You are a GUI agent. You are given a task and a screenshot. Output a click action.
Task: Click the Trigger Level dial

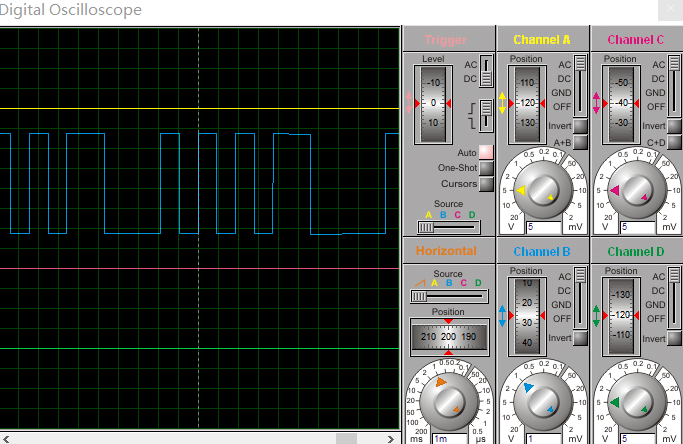(x=433, y=104)
